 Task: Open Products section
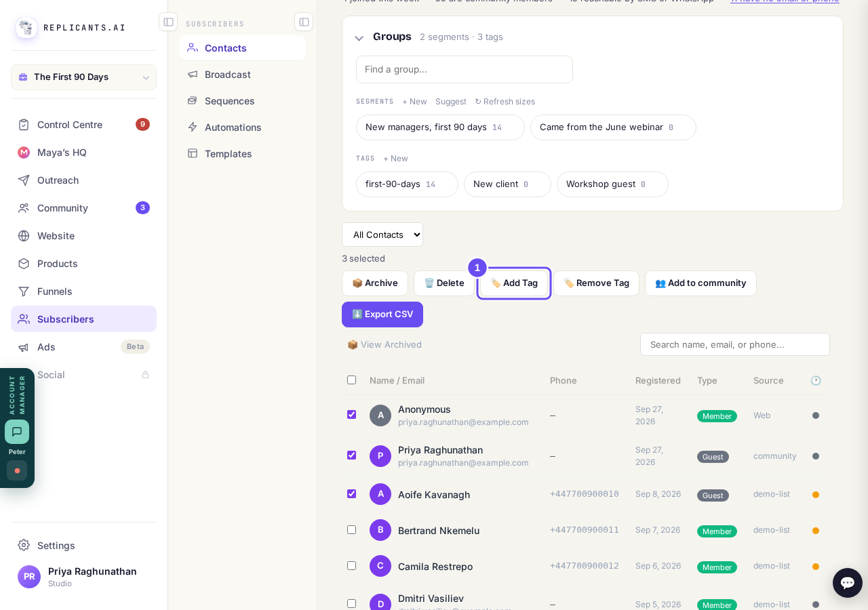pos(83,264)
